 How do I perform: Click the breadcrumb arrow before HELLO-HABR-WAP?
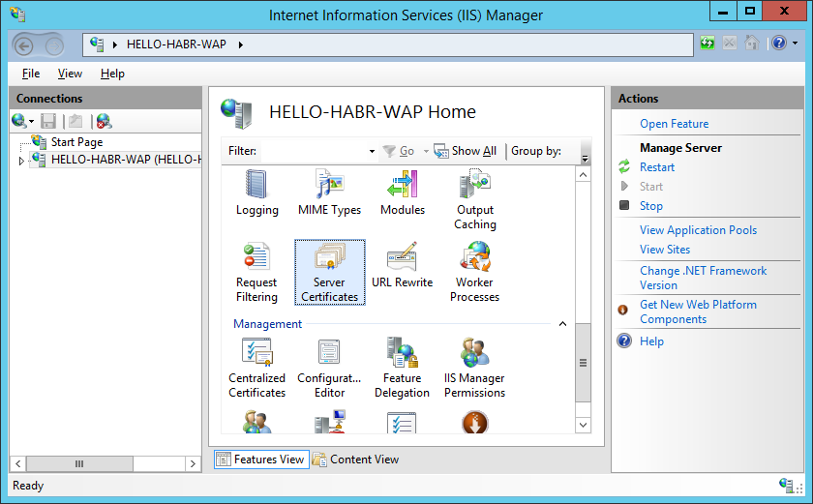[x=114, y=45]
